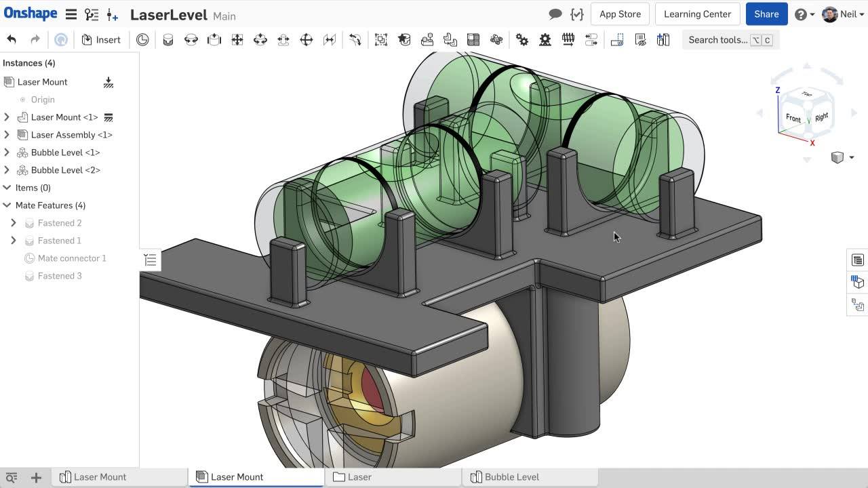Open the Learning Center
The image size is (868, 488).
click(697, 14)
